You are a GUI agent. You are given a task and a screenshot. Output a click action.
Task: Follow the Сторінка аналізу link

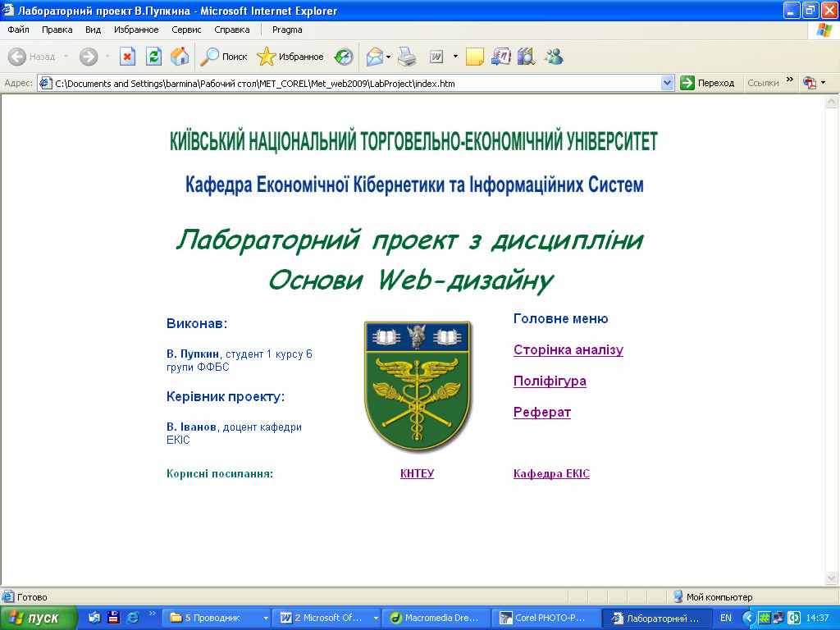568,349
